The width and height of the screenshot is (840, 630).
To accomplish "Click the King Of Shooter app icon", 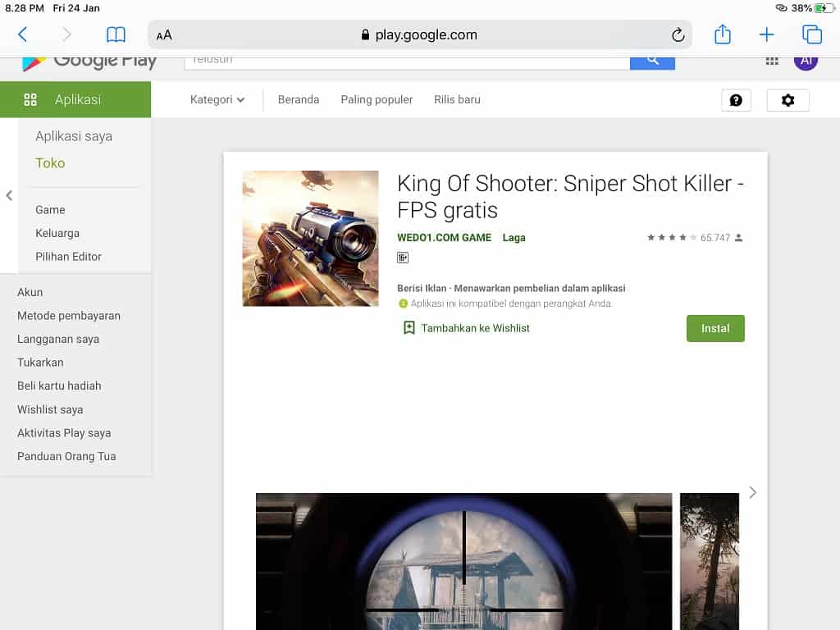I will (311, 239).
